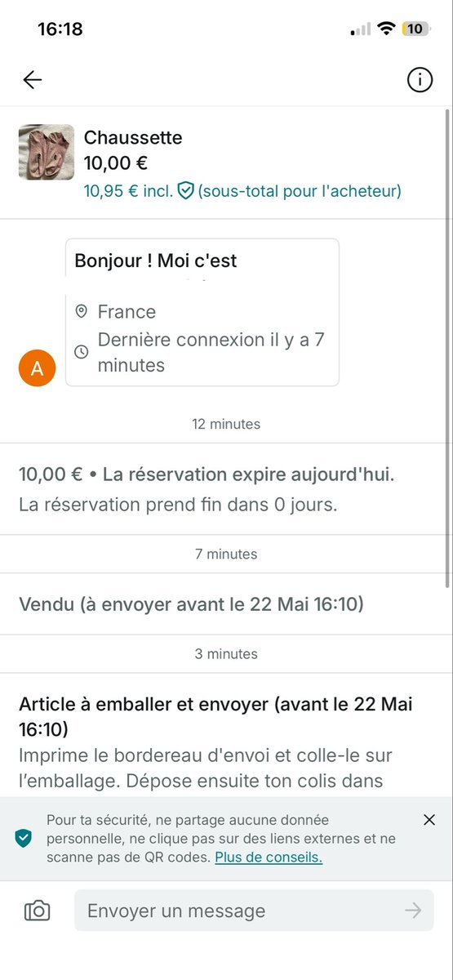
Task: Open the orange A user avatar
Action: point(37,368)
